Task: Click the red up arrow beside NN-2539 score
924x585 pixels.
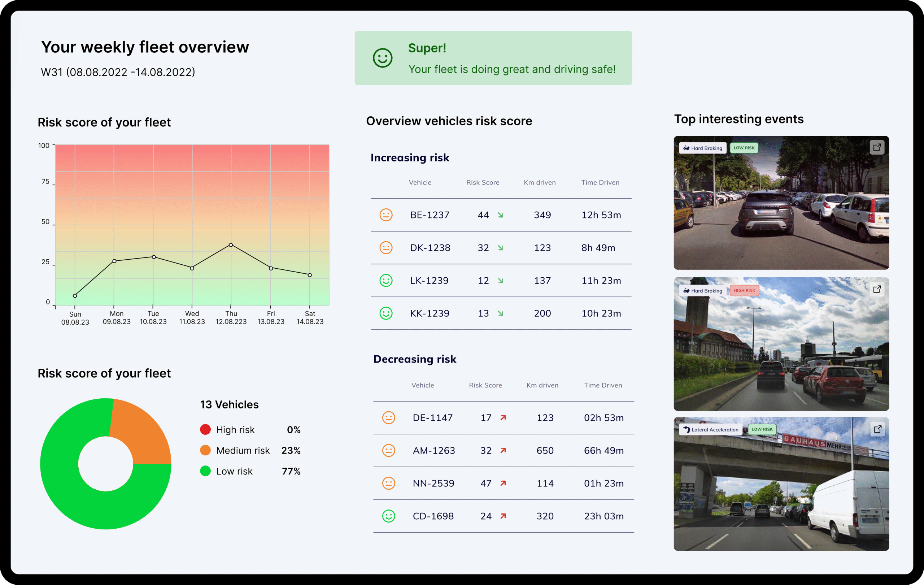Action: [503, 483]
